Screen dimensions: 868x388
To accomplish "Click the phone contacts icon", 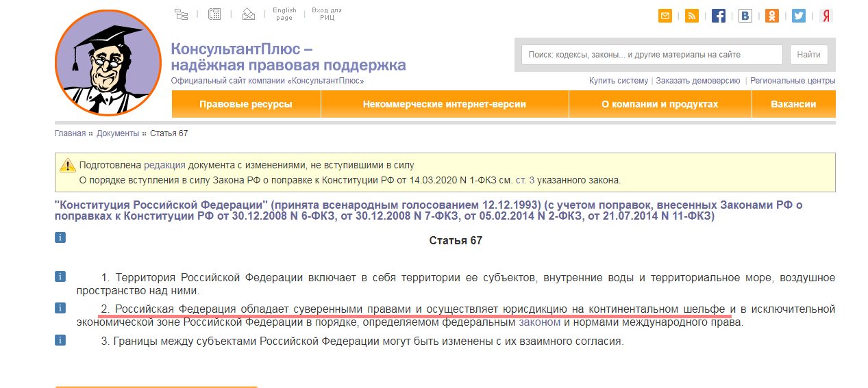I will [x=214, y=14].
